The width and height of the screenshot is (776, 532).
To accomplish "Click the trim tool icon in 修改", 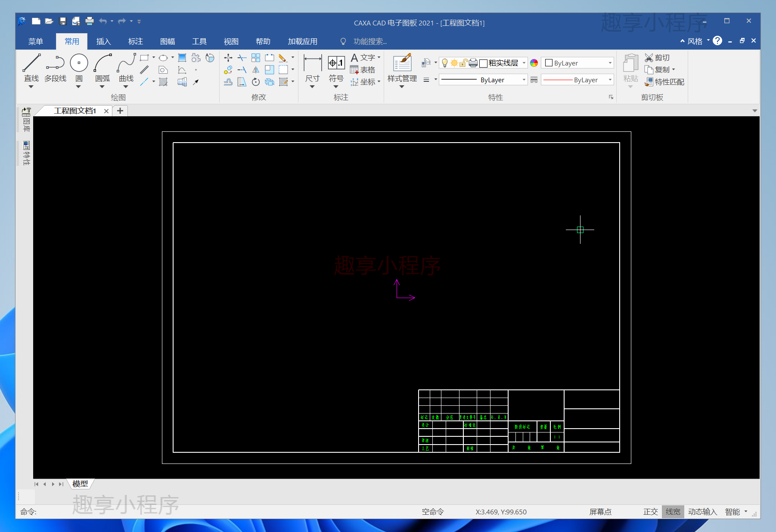I will [x=242, y=57].
